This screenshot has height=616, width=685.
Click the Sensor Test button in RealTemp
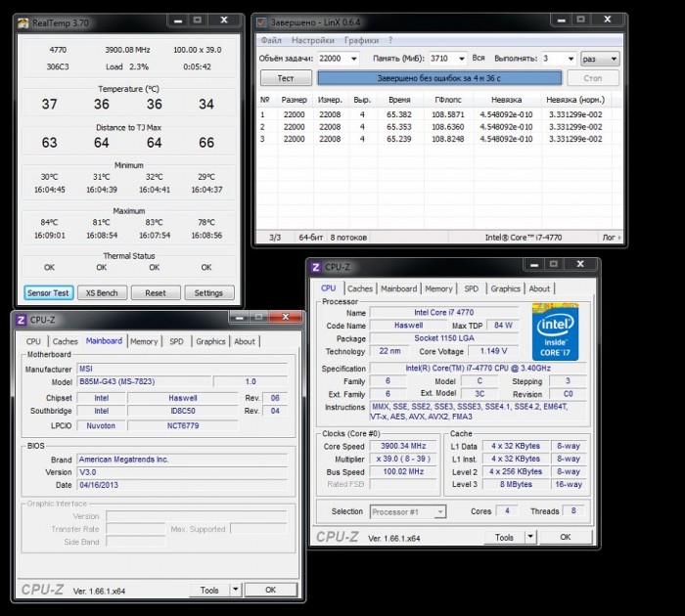[x=48, y=293]
